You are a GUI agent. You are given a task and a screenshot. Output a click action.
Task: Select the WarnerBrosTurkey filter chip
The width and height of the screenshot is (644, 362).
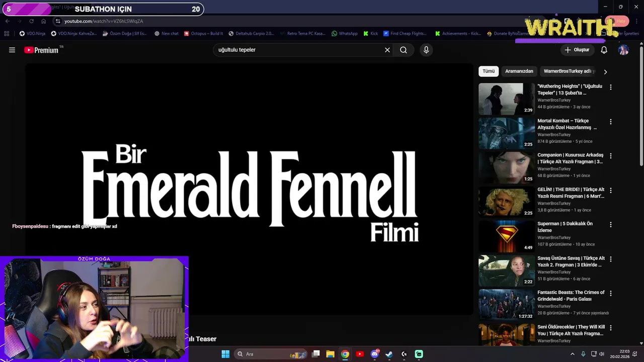pyautogui.click(x=569, y=71)
